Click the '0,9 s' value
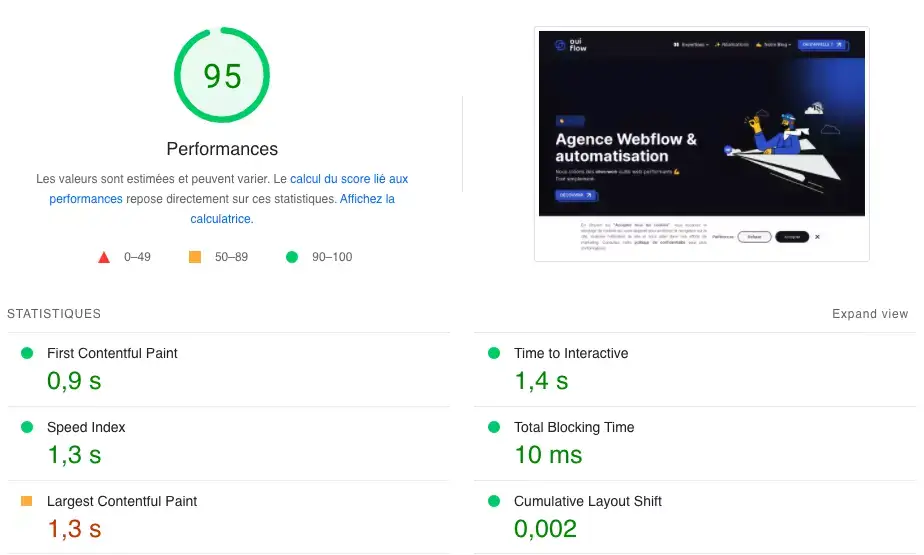This screenshot has width=924, height=555. pos(74,381)
